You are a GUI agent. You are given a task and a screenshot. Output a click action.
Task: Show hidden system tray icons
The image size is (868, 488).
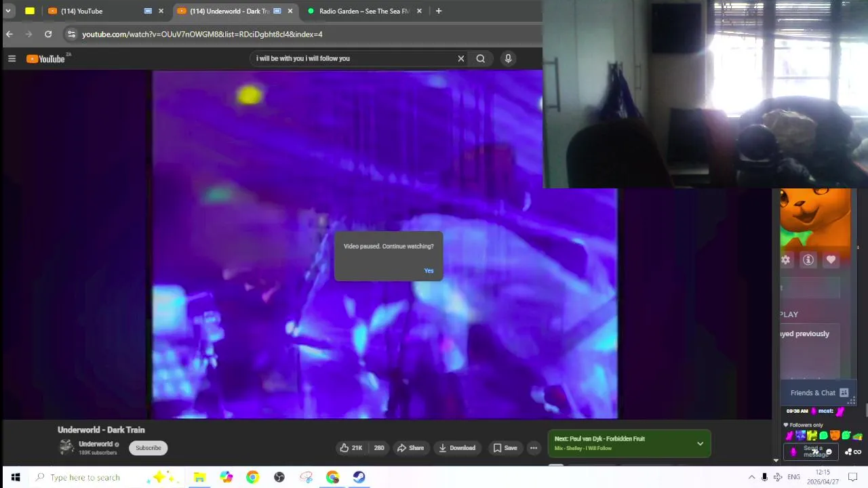(x=751, y=477)
